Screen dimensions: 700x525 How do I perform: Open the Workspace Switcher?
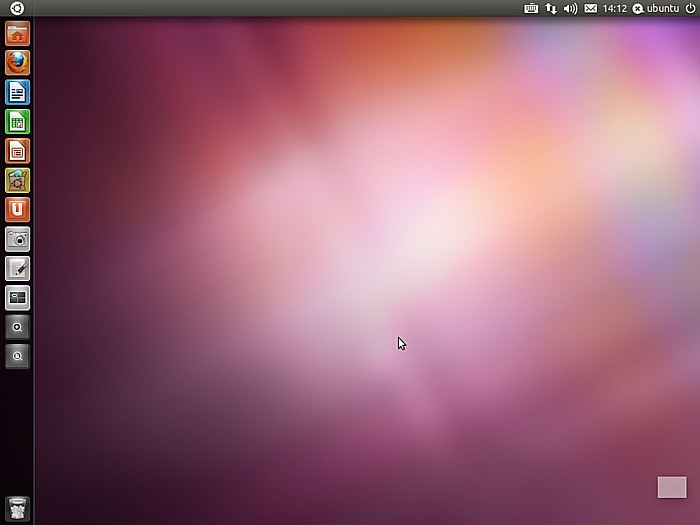[17, 298]
